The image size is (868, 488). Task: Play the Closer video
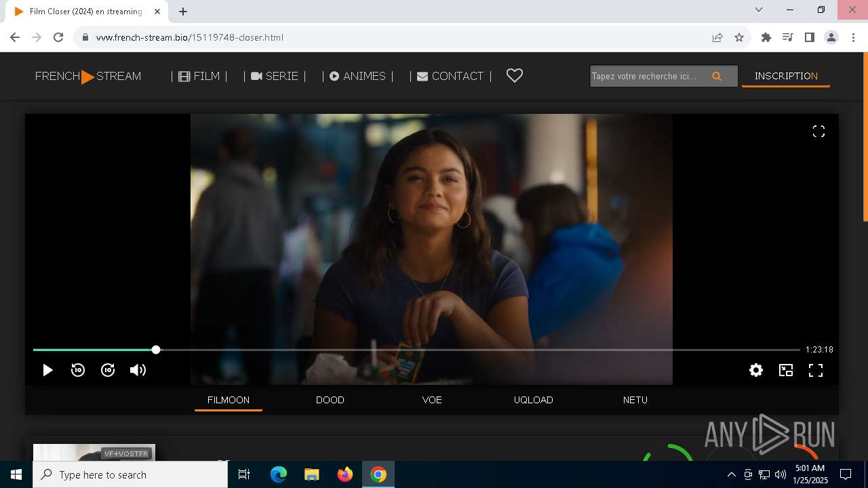(x=47, y=370)
